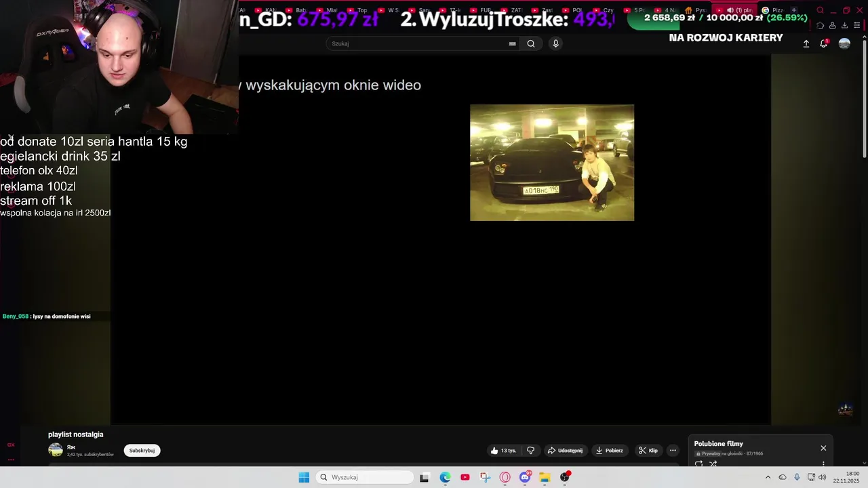868x488 pixels.
Task: Open the YouTube account avatar menu
Action: click(844, 43)
